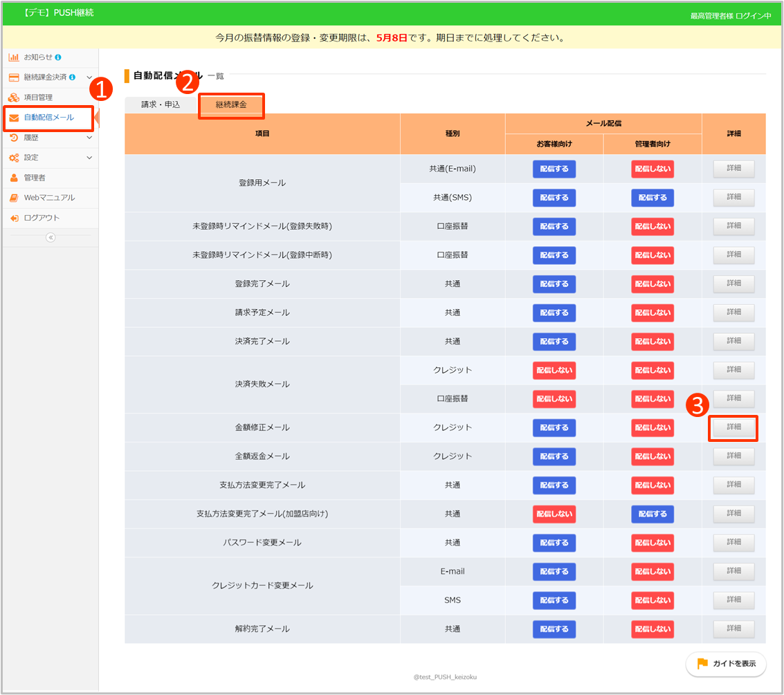Click the Webマニュアル book icon
This screenshot has width=784, height=695.
click(14, 198)
